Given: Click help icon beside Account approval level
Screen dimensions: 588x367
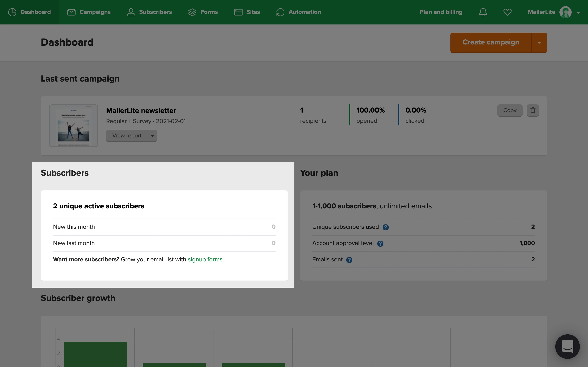Looking at the screenshot, I should [x=380, y=243].
